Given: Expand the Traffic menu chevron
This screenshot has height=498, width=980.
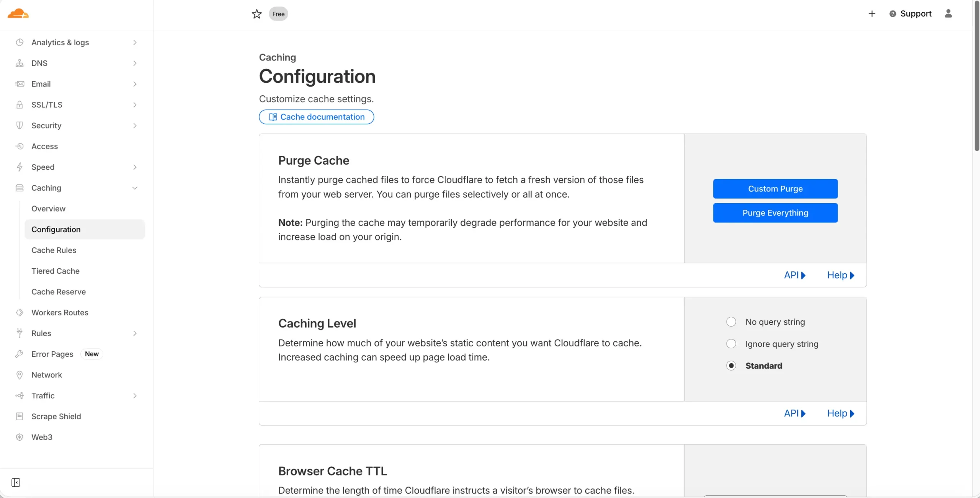Looking at the screenshot, I should (135, 396).
